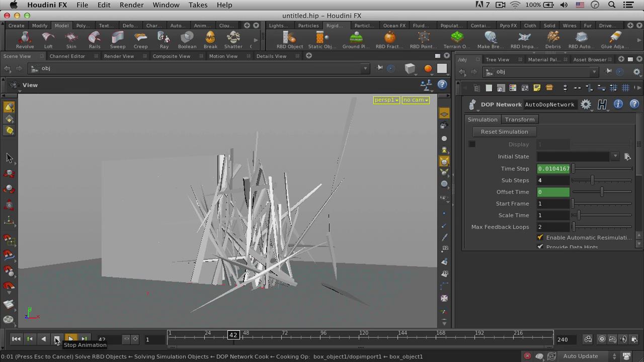Click the Time Step value field
This screenshot has width=644, height=362.
tap(553, 169)
